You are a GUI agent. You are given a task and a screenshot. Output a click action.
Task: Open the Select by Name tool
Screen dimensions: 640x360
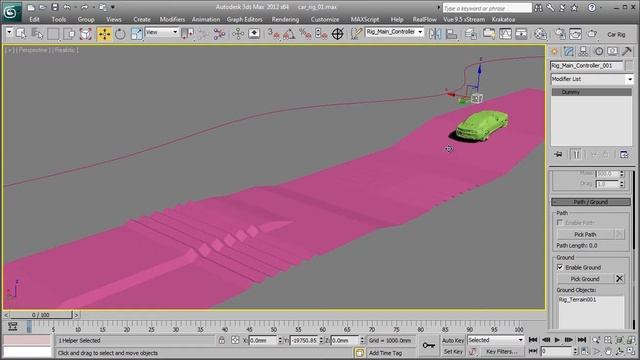(x=37, y=34)
